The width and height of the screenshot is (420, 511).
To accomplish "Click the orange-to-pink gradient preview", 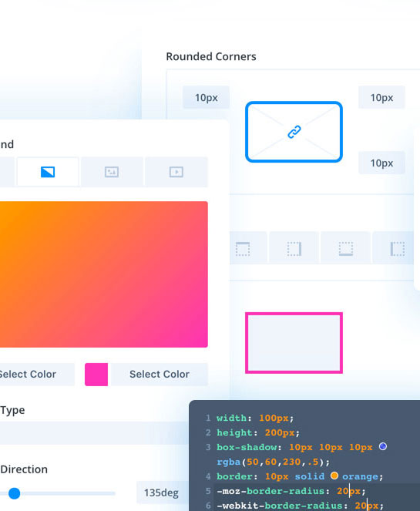I will (103, 274).
